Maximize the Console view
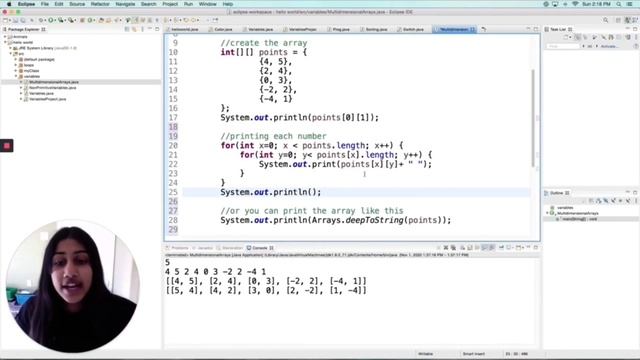 coord(536,248)
